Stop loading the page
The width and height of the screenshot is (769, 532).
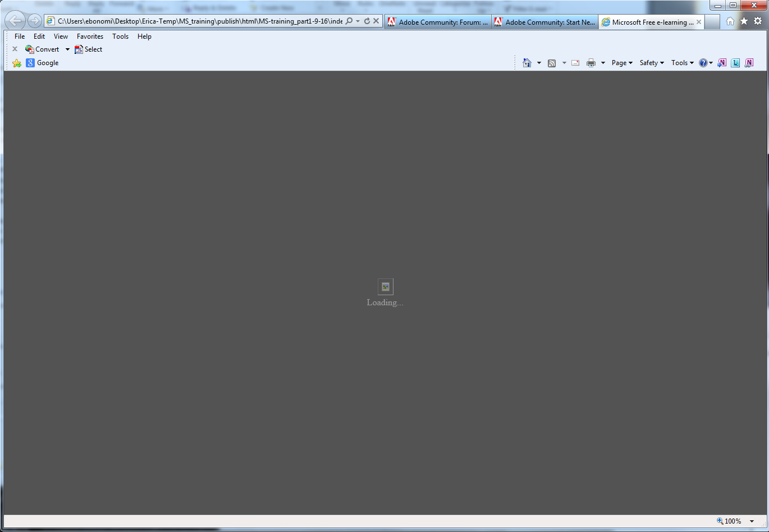377,20
